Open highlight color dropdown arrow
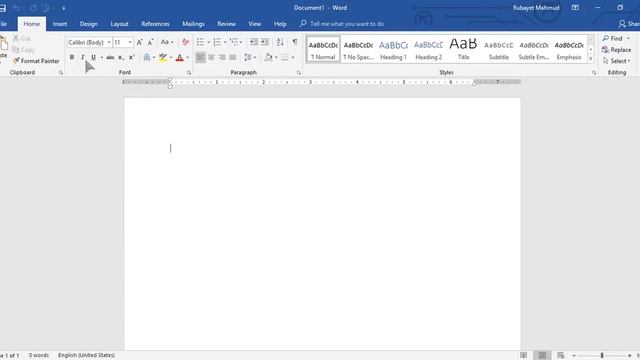This screenshot has height=360, width=640. pos(171,58)
